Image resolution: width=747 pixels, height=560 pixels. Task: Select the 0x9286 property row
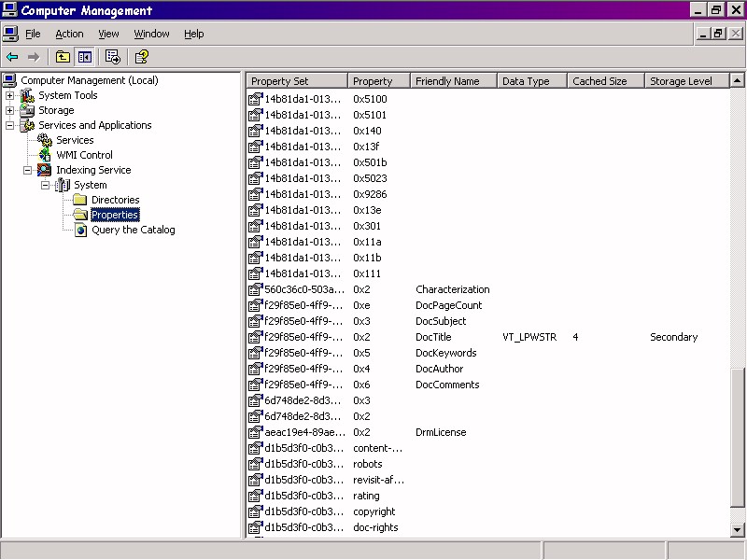click(488, 194)
